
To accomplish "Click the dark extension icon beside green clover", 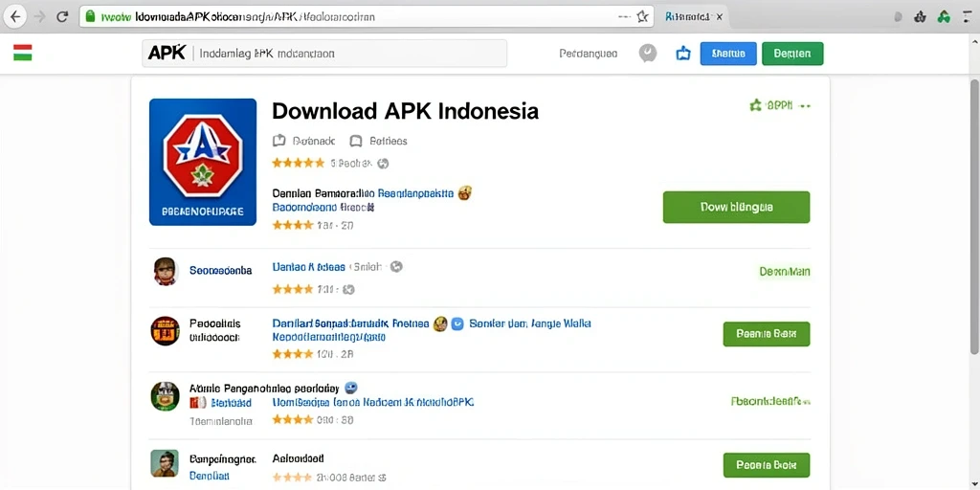I will [x=920, y=17].
